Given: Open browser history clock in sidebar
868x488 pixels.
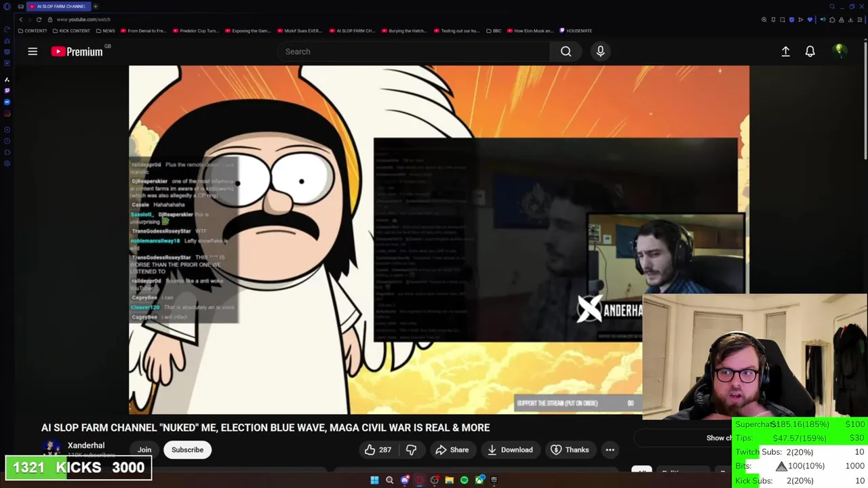Looking at the screenshot, I should (x=7, y=141).
